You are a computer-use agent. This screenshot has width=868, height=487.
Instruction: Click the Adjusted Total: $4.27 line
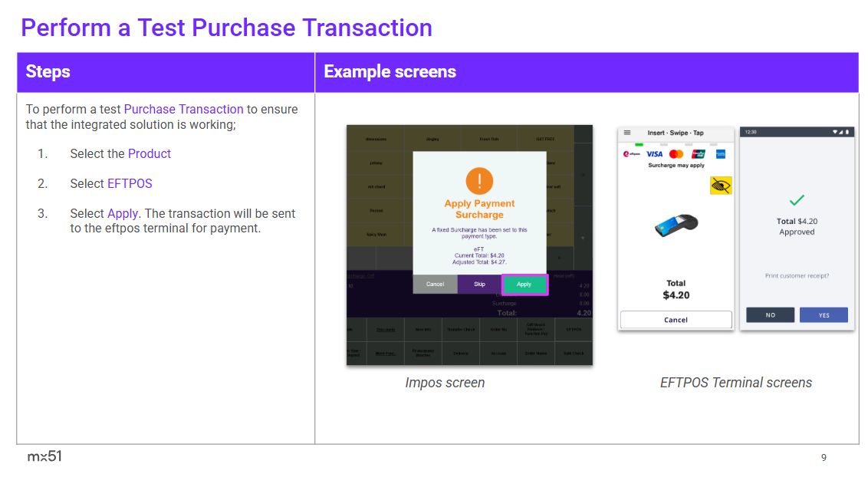point(479,262)
